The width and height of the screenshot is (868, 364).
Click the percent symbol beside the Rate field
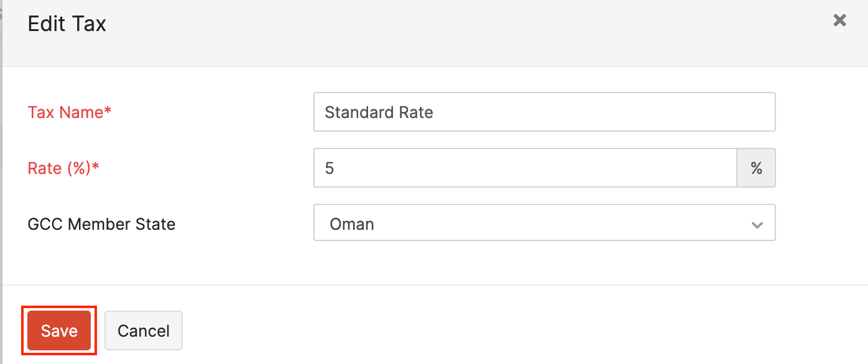click(x=756, y=168)
